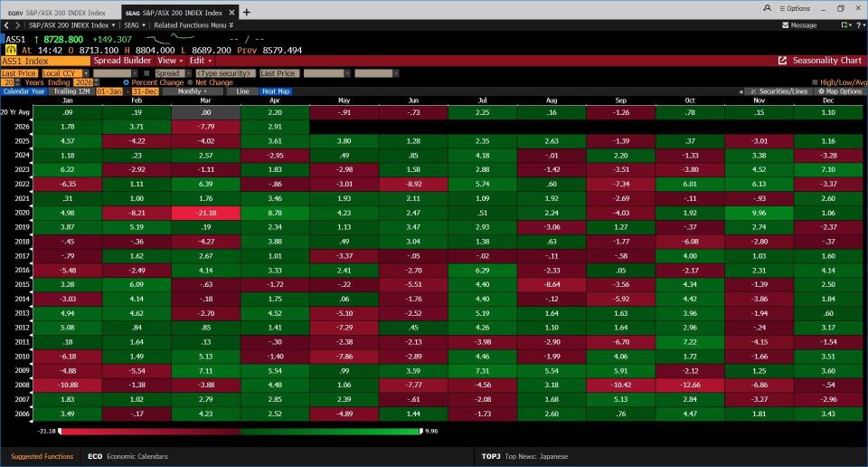Image resolution: width=868 pixels, height=467 pixels.
Task: Click Spread Builder
Action: [x=122, y=61]
